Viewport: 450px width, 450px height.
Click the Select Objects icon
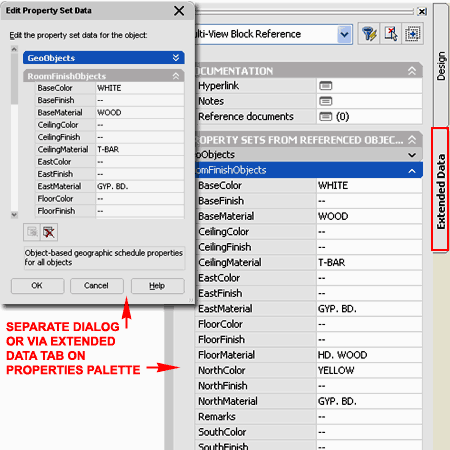391,34
